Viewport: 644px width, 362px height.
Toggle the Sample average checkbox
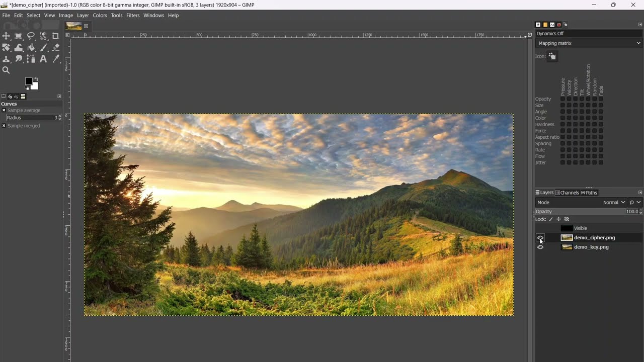point(4,110)
